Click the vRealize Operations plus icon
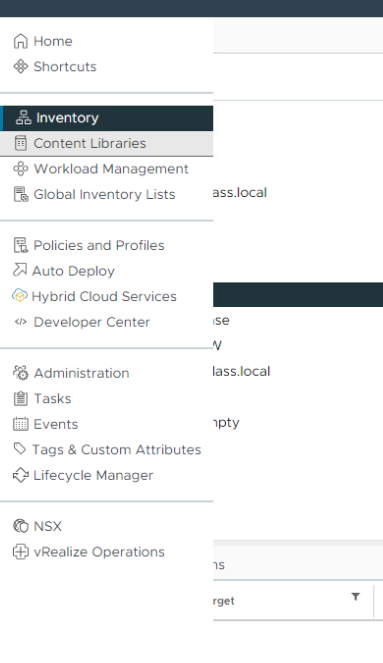 21,552
